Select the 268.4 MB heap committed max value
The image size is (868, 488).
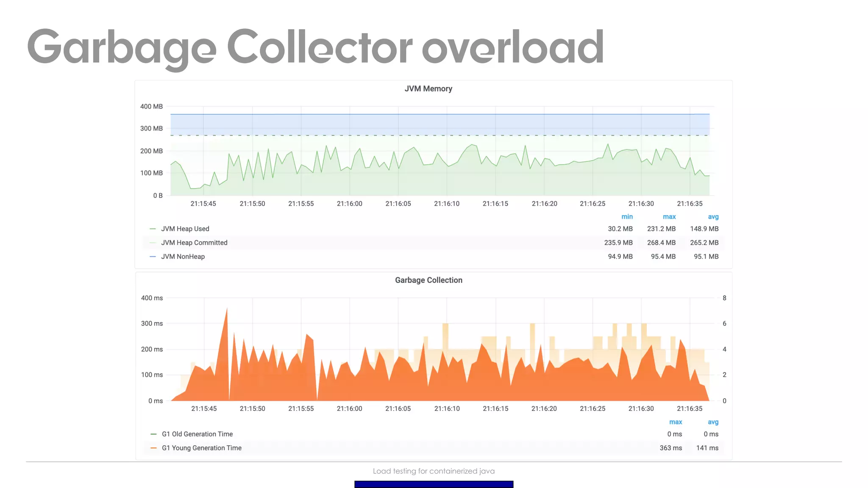tap(661, 243)
